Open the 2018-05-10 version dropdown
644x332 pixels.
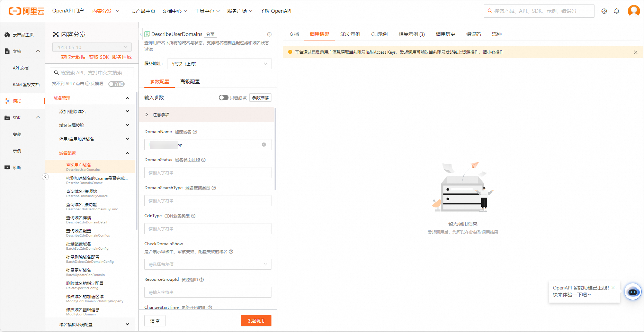(92, 47)
